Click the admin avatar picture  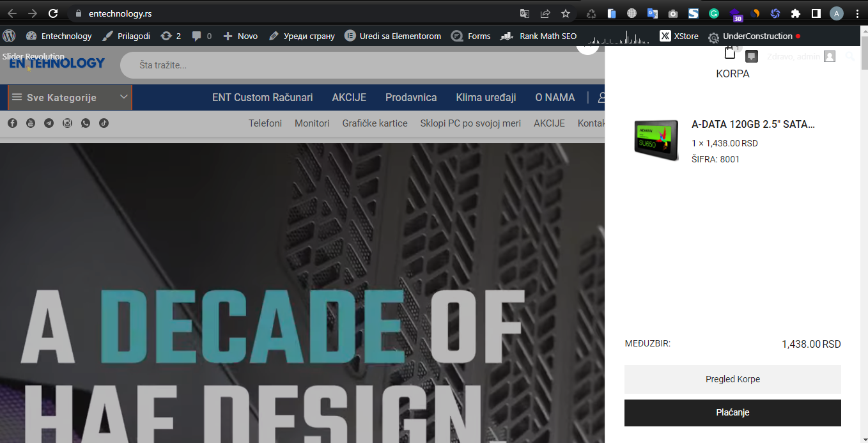pyautogui.click(x=830, y=56)
